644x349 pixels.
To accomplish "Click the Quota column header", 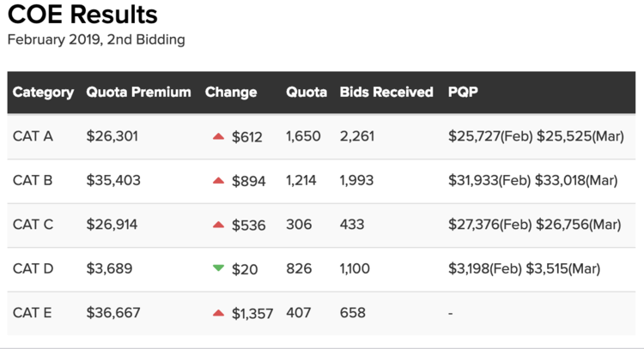I will [x=307, y=92].
